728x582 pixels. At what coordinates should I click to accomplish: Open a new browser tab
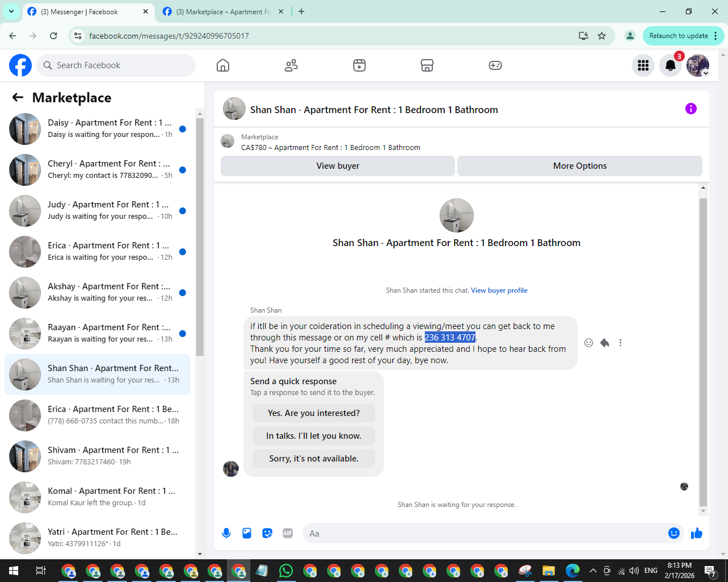click(301, 11)
